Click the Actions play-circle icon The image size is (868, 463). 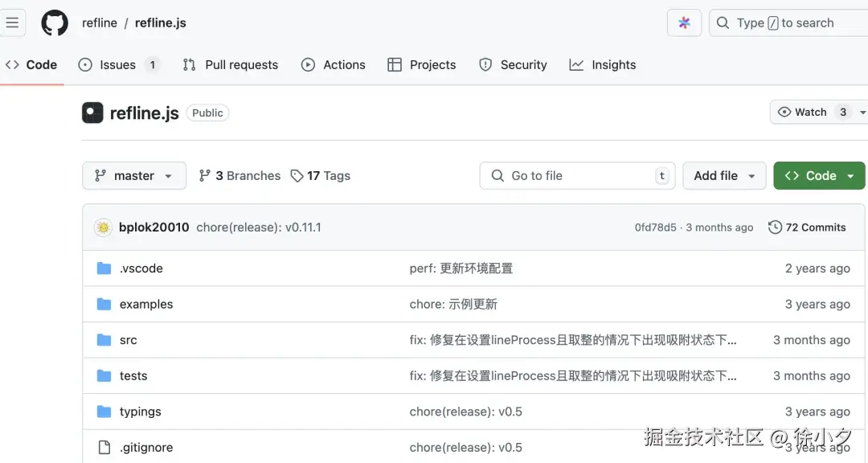(x=308, y=64)
